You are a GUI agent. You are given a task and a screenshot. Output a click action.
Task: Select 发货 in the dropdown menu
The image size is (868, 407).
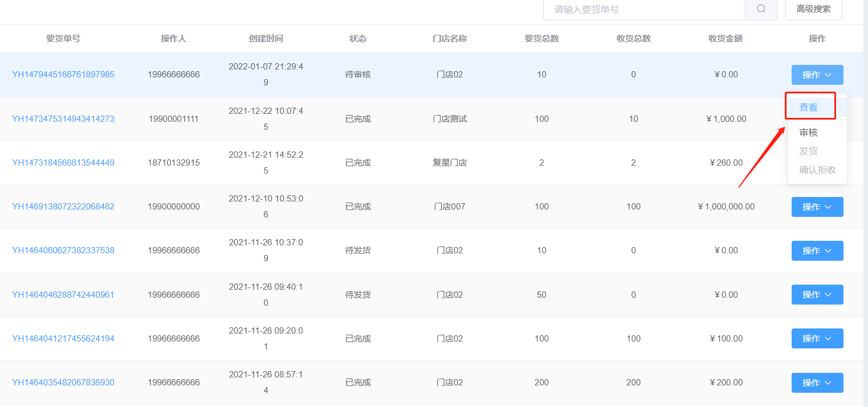coord(808,151)
